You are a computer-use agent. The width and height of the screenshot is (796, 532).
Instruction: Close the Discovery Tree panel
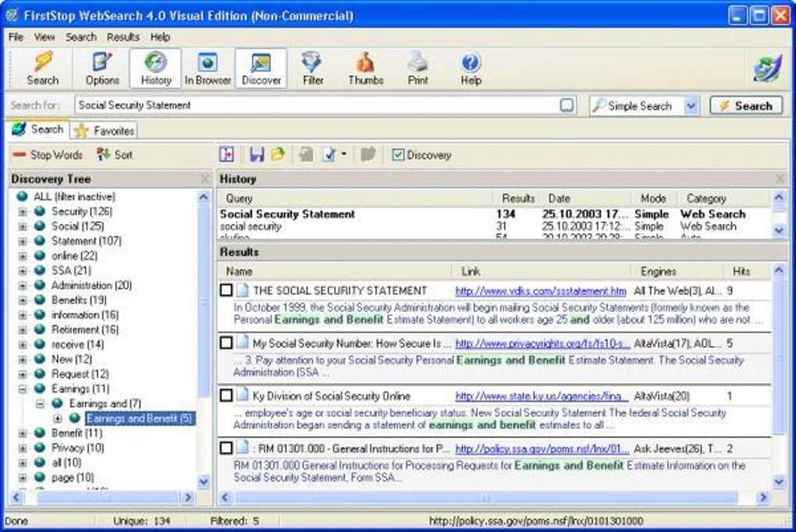click(x=205, y=179)
